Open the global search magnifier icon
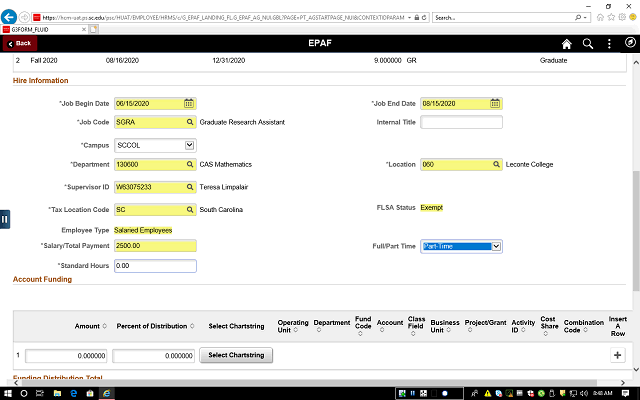This screenshot has height=400, width=640. coord(588,44)
